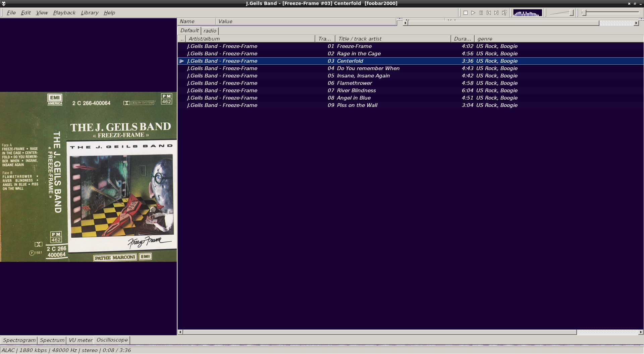
Task: Click the Value header in properties panel
Action: [306, 21]
